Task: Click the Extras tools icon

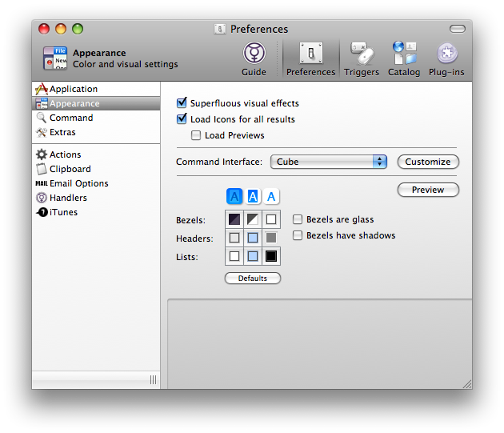Action: [x=42, y=132]
